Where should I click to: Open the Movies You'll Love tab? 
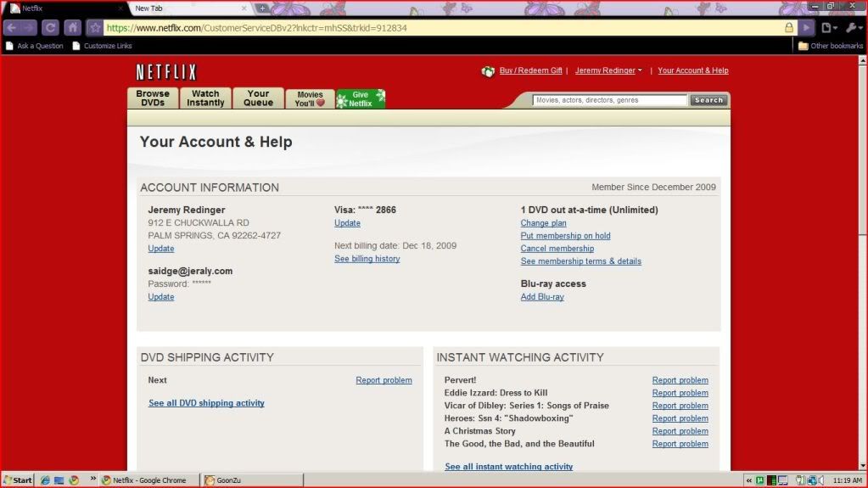click(x=310, y=98)
